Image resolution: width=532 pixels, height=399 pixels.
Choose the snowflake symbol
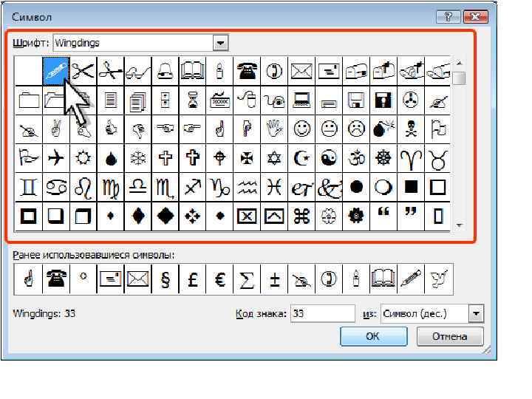[137, 158]
